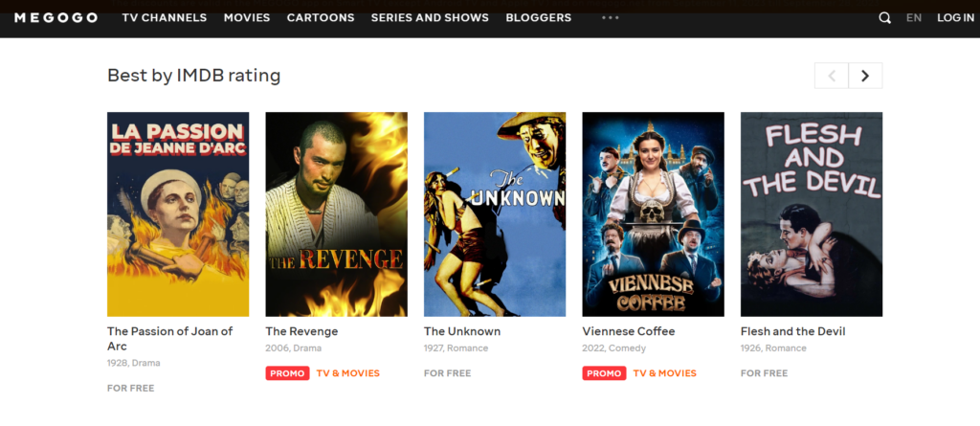Go back with previous carousel arrow
Image resolution: width=980 pixels, height=426 pixels.
coord(832,76)
